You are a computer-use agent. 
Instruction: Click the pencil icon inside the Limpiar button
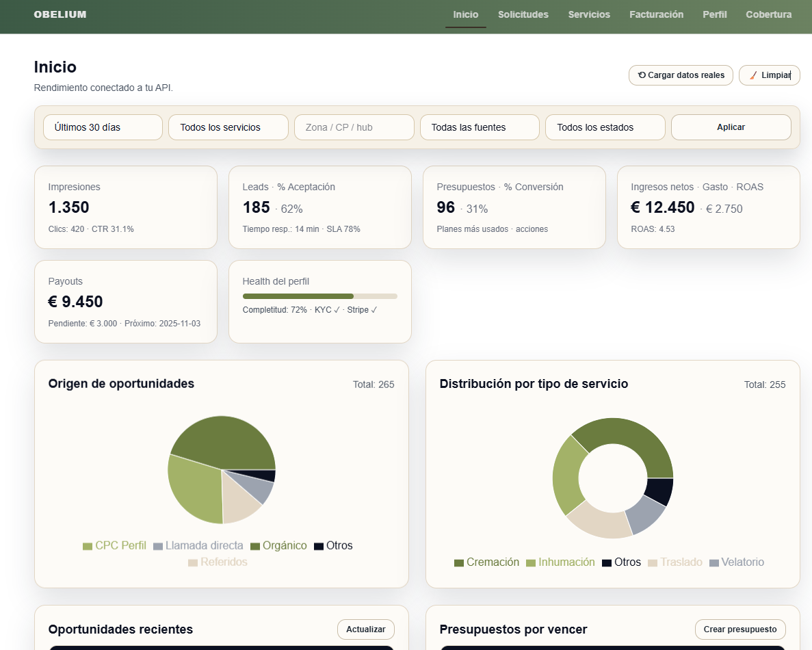pyautogui.click(x=752, y=75)
